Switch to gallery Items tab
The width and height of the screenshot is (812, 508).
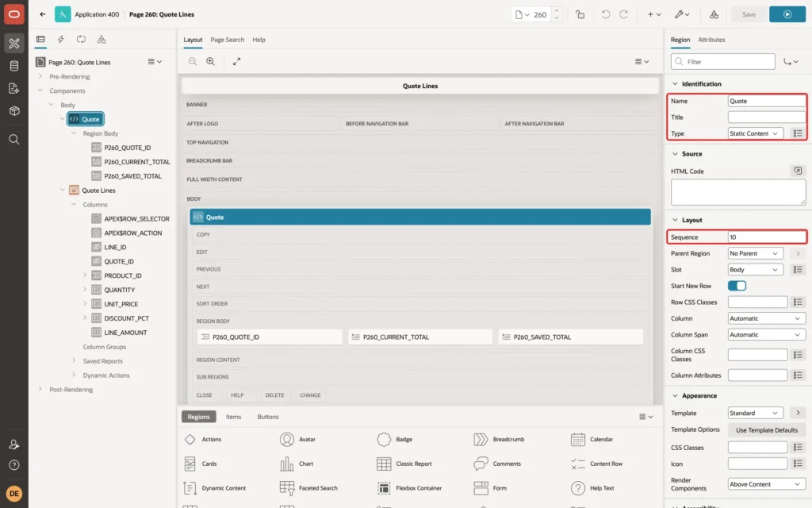point(234,417)
